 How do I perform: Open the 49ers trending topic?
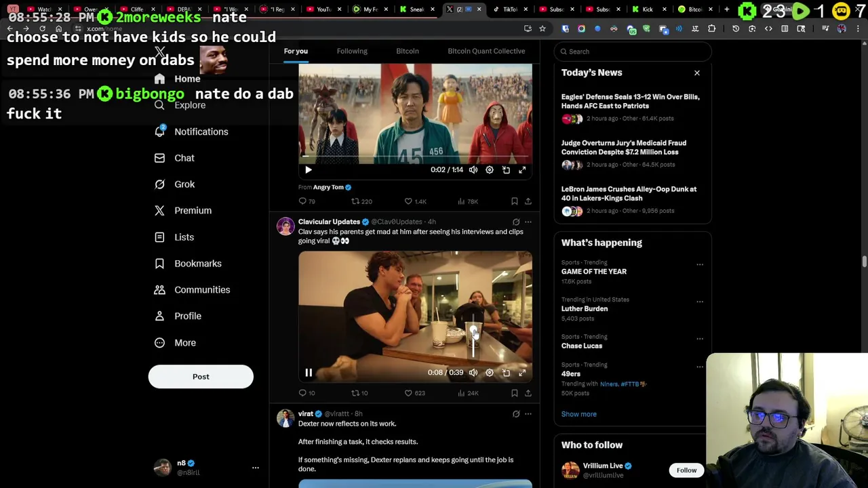coord(570,373)
